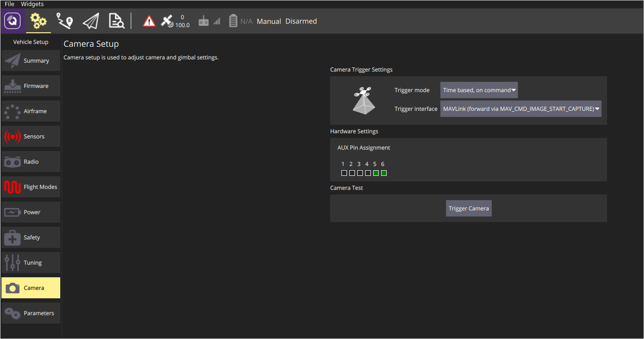Expand the Trigger mode dropdown
Viewport: 644px width, 339px height.
[479, 90]
